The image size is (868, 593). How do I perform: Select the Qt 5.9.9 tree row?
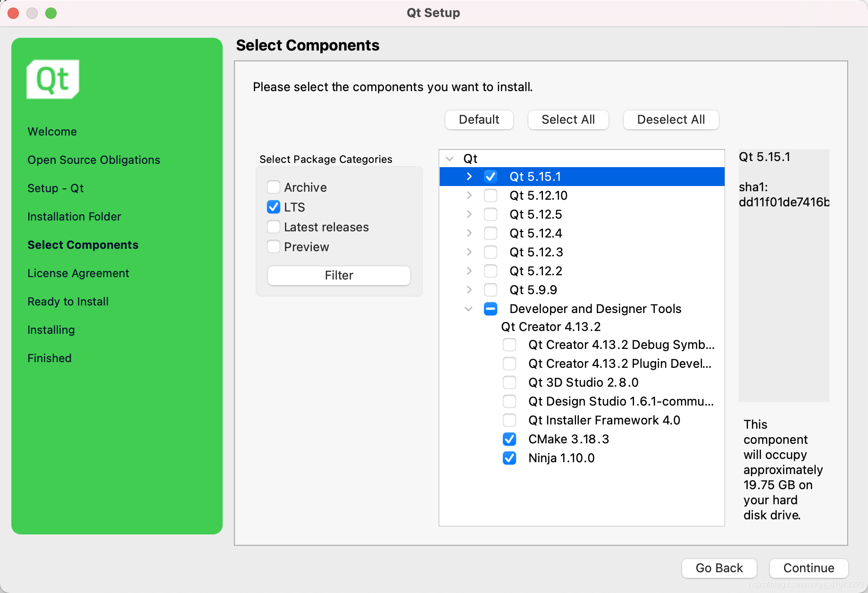coord(534,289)
